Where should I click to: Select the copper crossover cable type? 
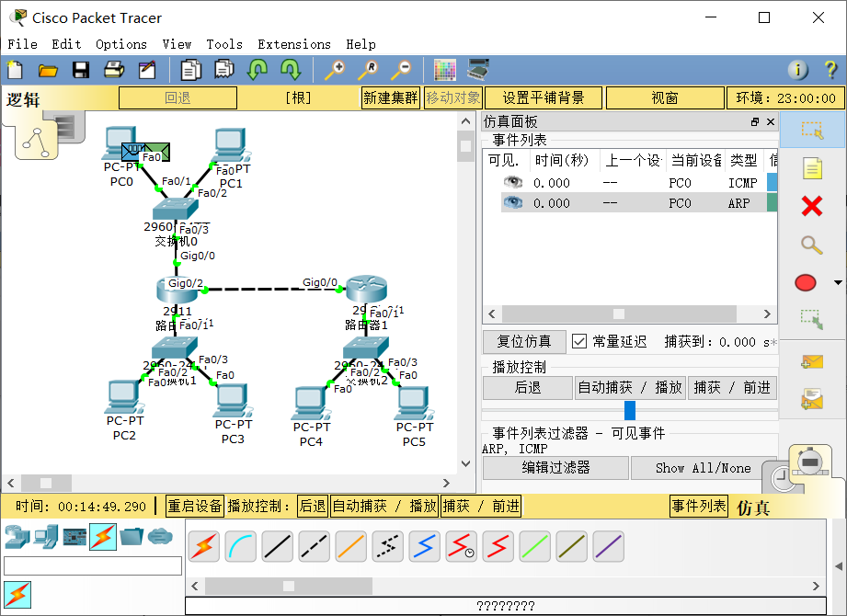coord(314,546)
